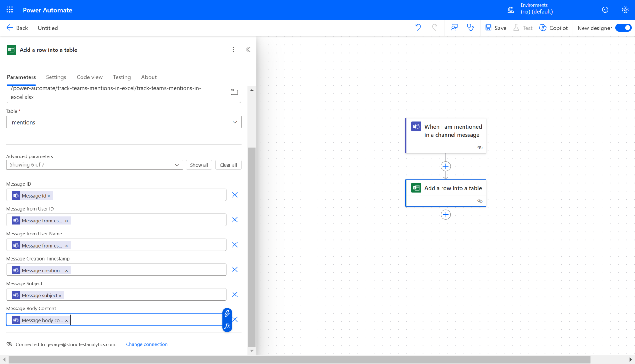Remove the Message ID parameter

(235, 195)
